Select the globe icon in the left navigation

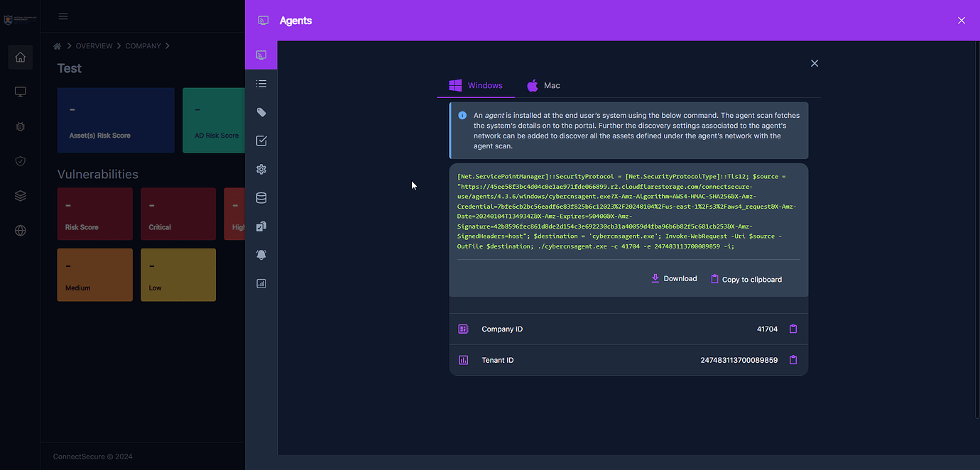(20, 230)
